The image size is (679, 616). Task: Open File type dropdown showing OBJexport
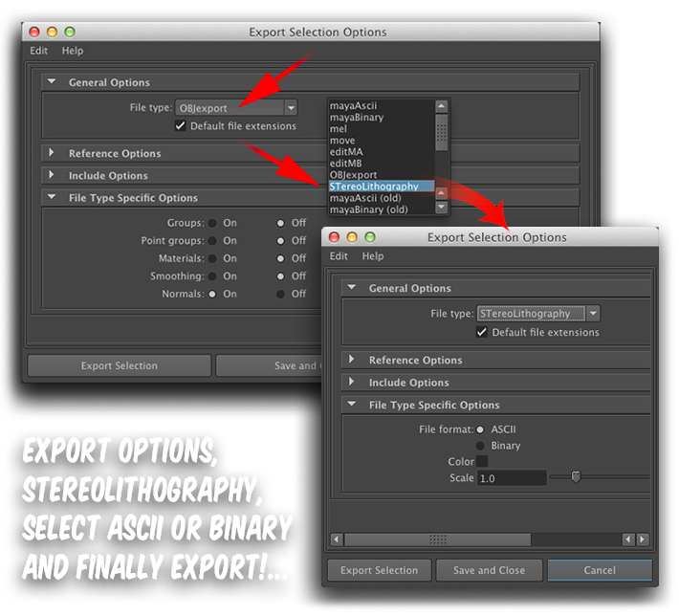[237, 108]
